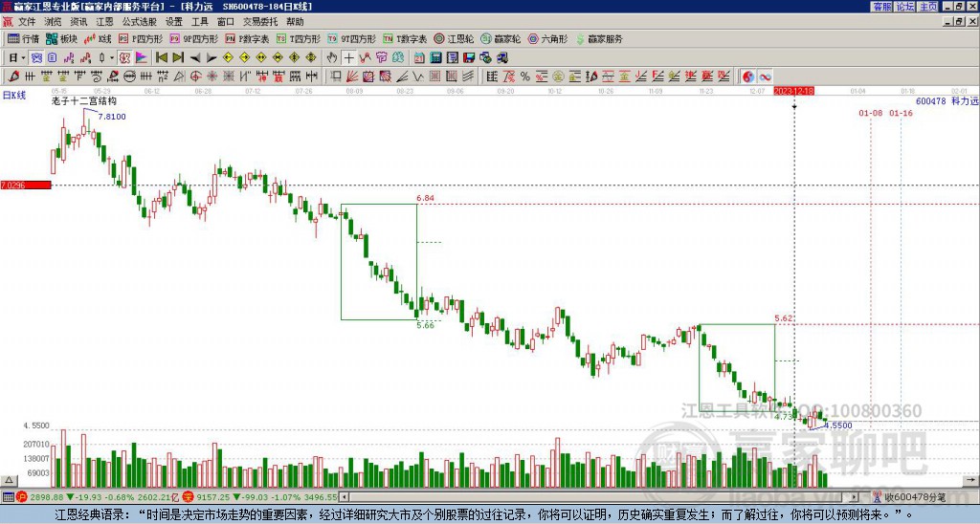The height and width of the screenshot is (524, 980).
Task: Click the 7.8100 high price label
Action: coord(112,116)
